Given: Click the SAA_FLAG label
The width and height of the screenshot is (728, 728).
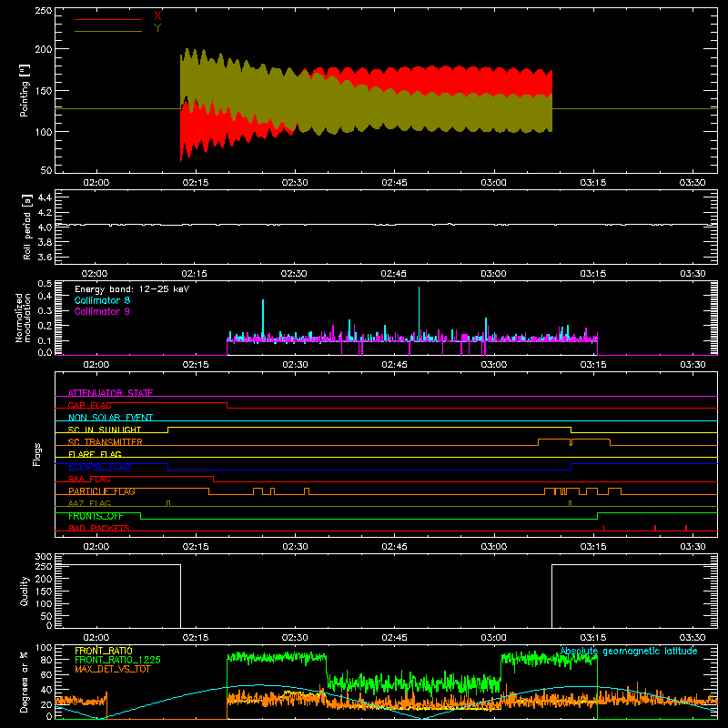Looking at the screenshot, I should pyautogui.click(x=89, y=479).
